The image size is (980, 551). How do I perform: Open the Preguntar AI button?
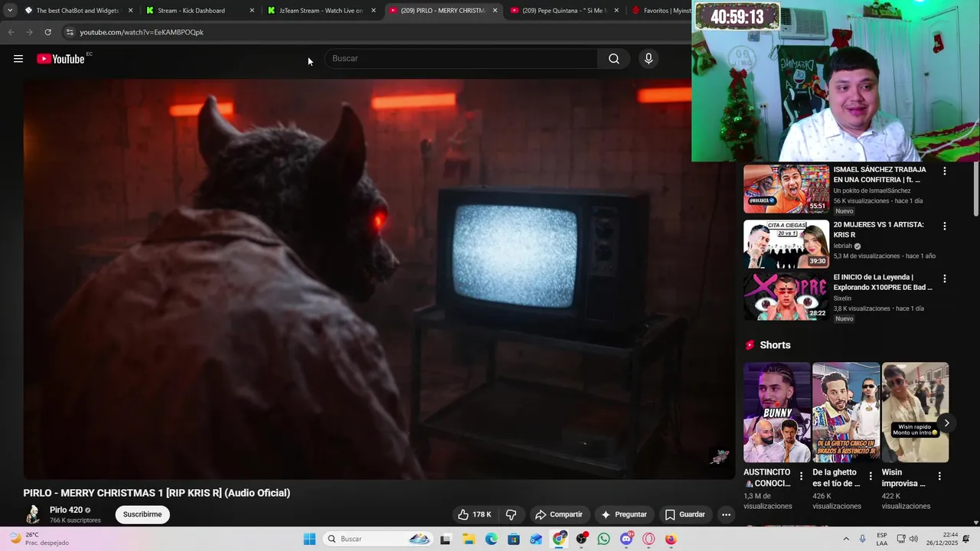pos(624,514)
